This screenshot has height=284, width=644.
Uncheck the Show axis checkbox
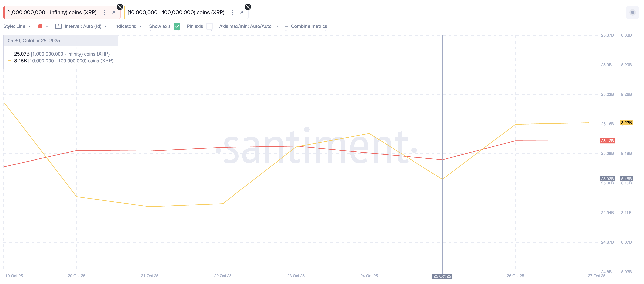[177, 26]
